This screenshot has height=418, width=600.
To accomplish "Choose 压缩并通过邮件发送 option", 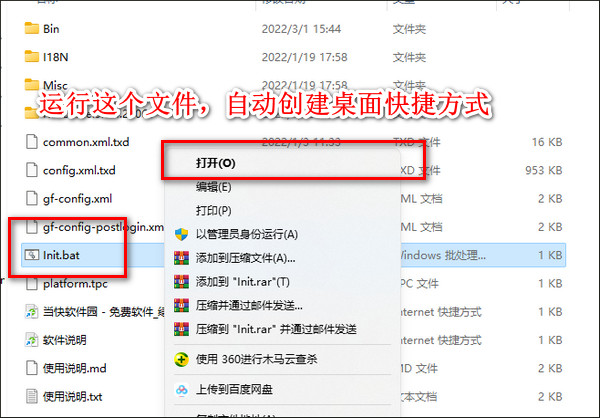I will pyautogui.click(x=249, y=305).
